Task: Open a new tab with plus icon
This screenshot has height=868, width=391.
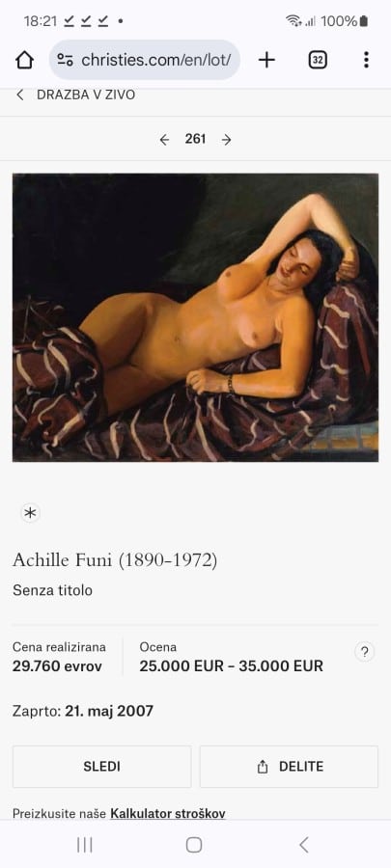Action: coord(266,60)
